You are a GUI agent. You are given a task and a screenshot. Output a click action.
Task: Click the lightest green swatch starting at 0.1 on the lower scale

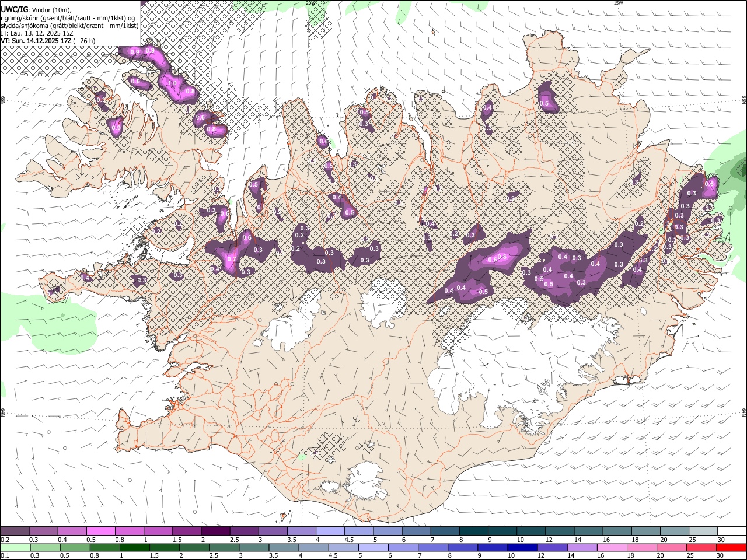click(15, 548)
